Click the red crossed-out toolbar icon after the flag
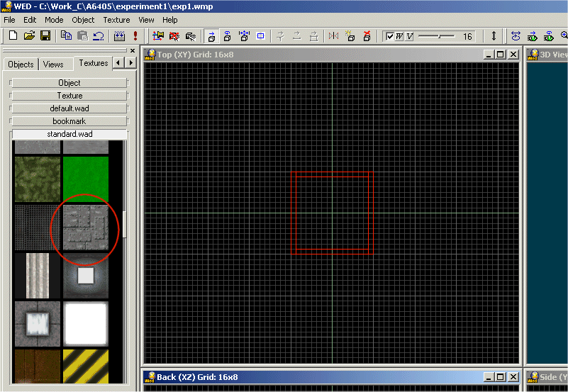The height and width of the screenshot is (392, 568). 174,36
